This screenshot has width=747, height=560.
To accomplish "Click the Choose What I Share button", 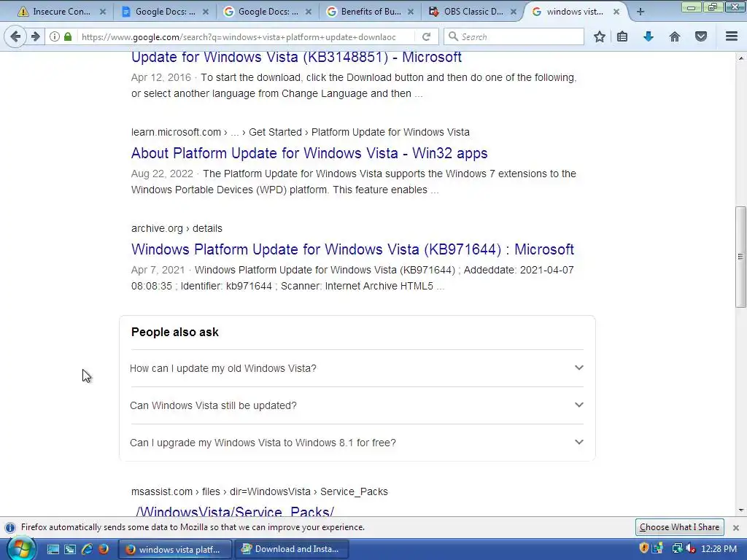I will click(679, 527).
